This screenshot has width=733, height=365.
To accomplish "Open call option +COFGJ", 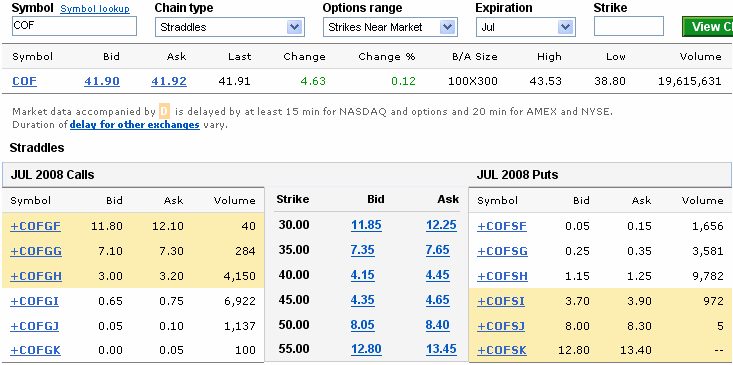I will point(35,326).
